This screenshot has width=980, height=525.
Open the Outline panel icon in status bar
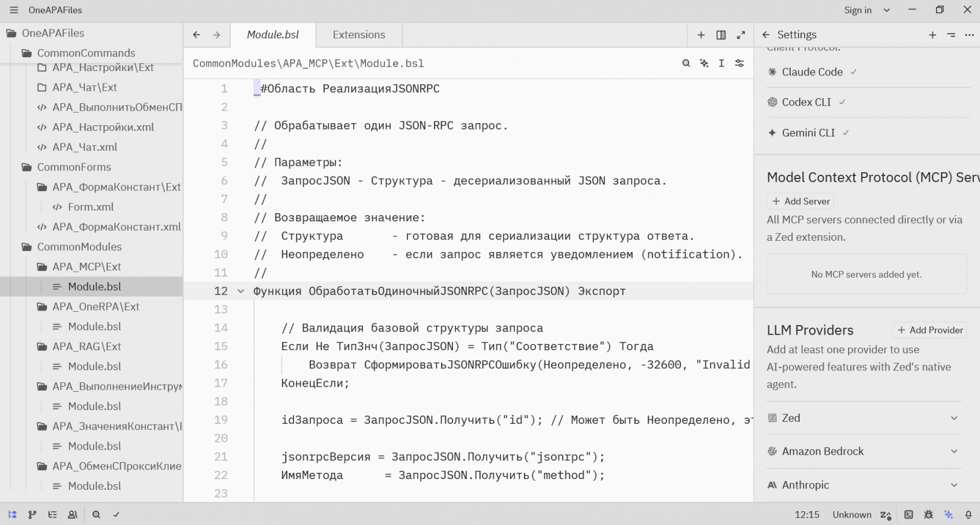tap(53, 514)
